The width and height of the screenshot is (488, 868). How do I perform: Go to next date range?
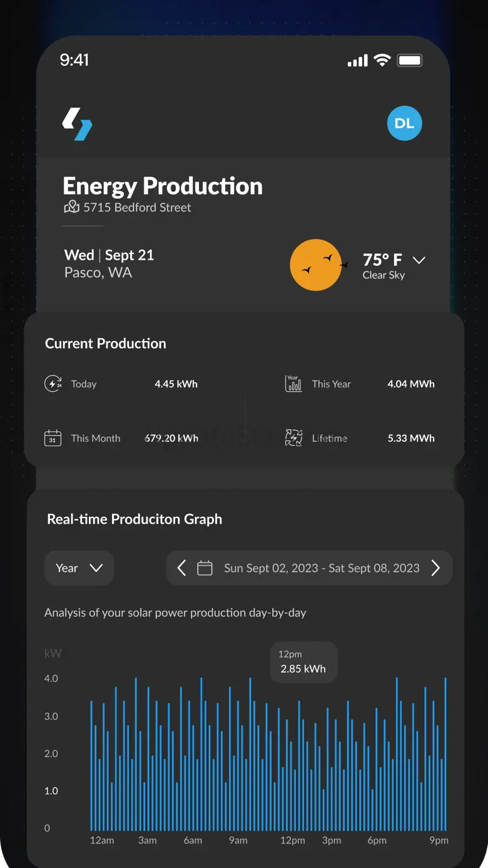tap(436, 568)
